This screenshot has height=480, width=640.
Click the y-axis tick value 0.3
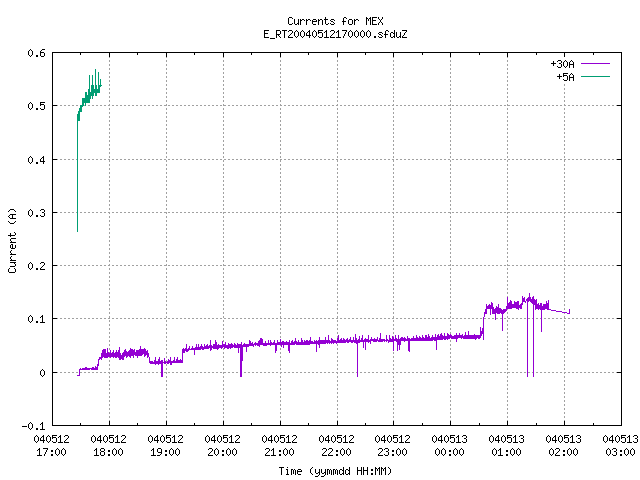(36, 213)
